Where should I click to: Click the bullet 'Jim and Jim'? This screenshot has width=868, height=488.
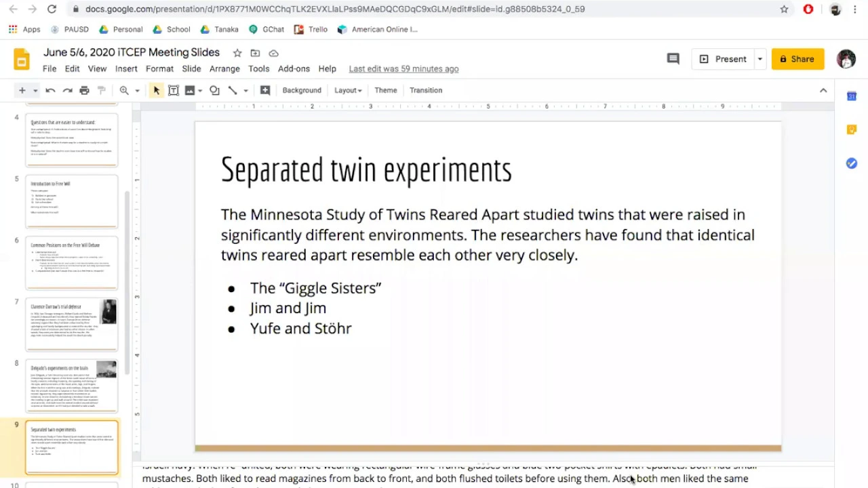click(x=288, y=308)
